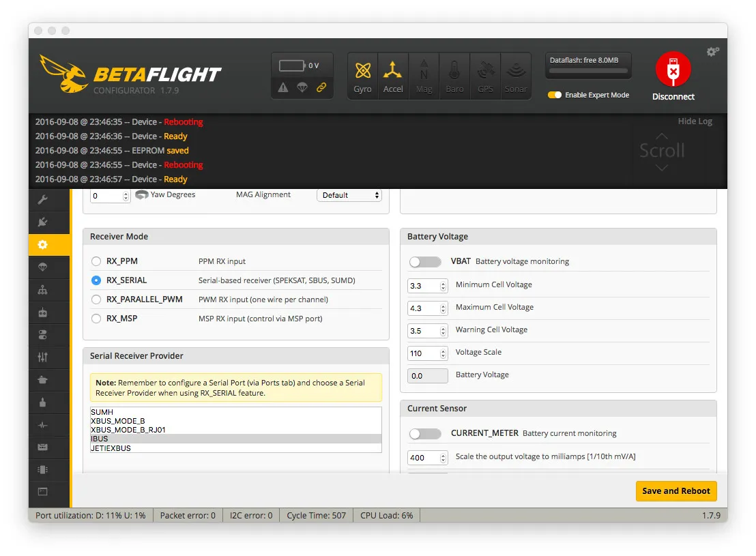The height and width of the screenshot is (556, 756).
Task: Choose SUMH in the serial provider list
Action: coord(102,412)
